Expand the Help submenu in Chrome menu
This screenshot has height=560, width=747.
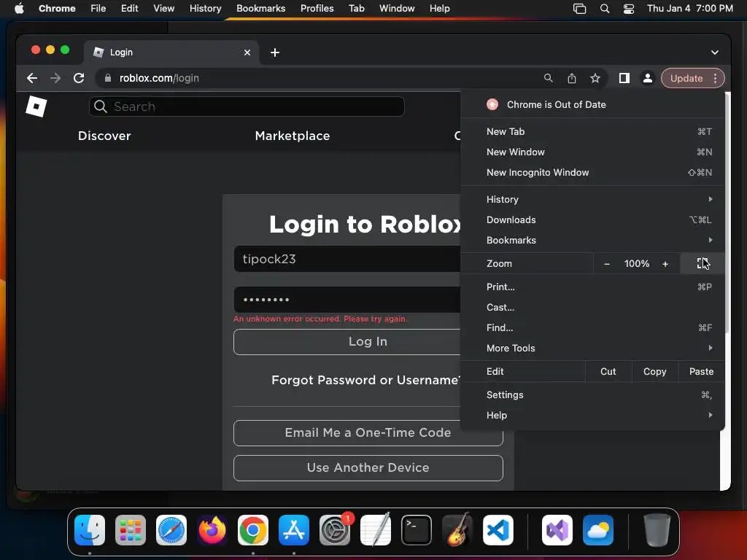pyautogui.click(x=592, y=415)
